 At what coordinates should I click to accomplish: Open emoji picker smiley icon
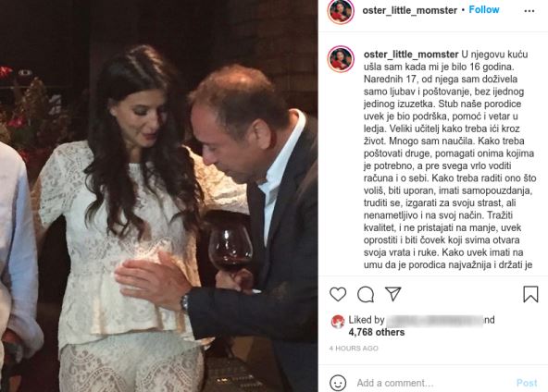coord(338,383)
